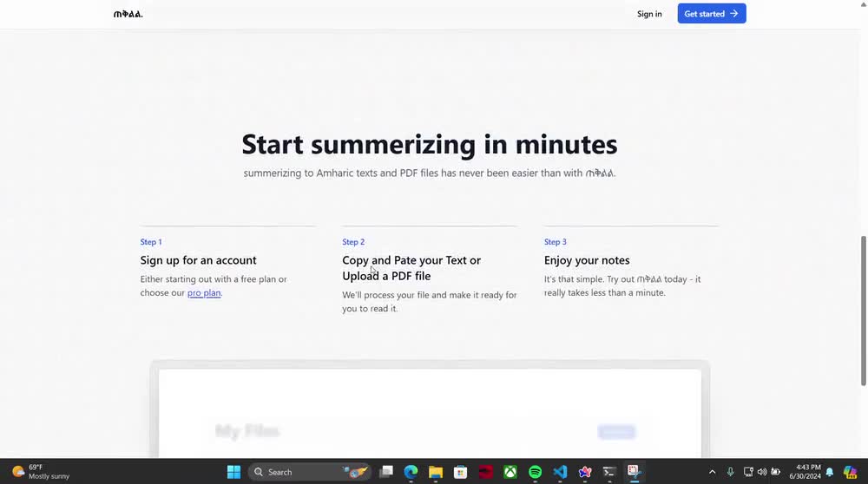Image resolution: width=868 pixels, height=484 pixels.
Task: Open Spotify from the taskbar
Action: 536,472
